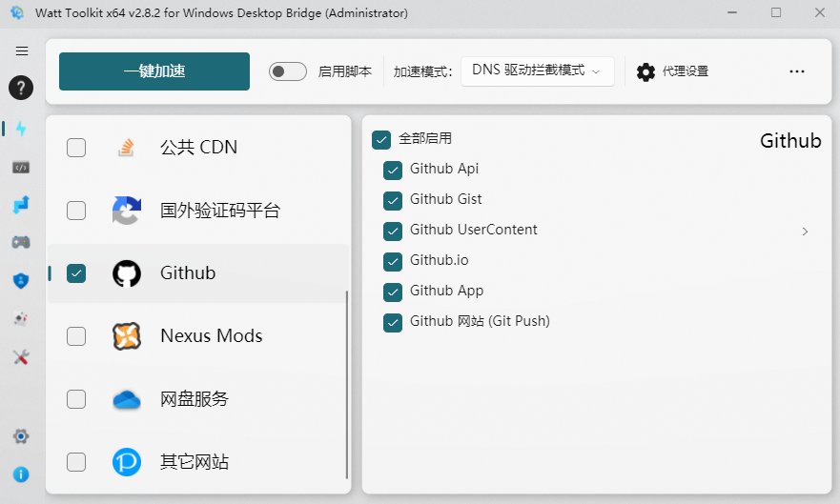
Task: Select Nexus Mods in the service list
Action: pos(211,336)
